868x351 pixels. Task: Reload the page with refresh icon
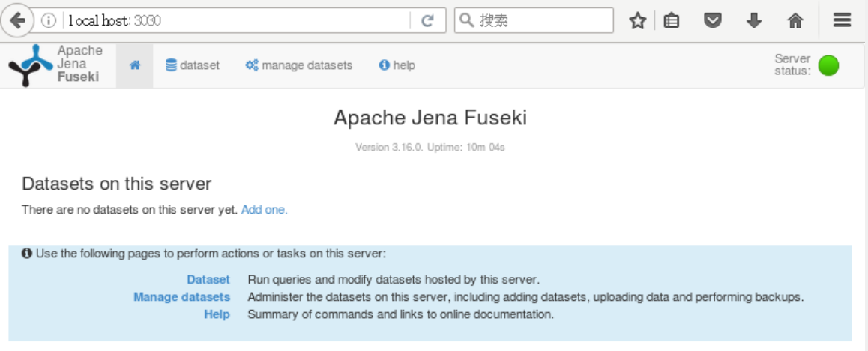(427, 21)
